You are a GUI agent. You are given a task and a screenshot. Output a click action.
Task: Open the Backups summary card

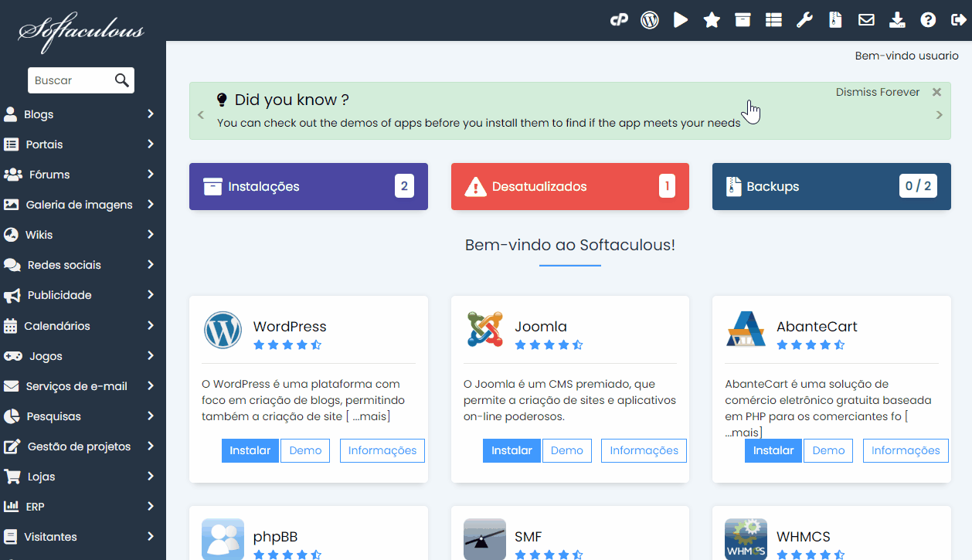[x=831, y=186]
